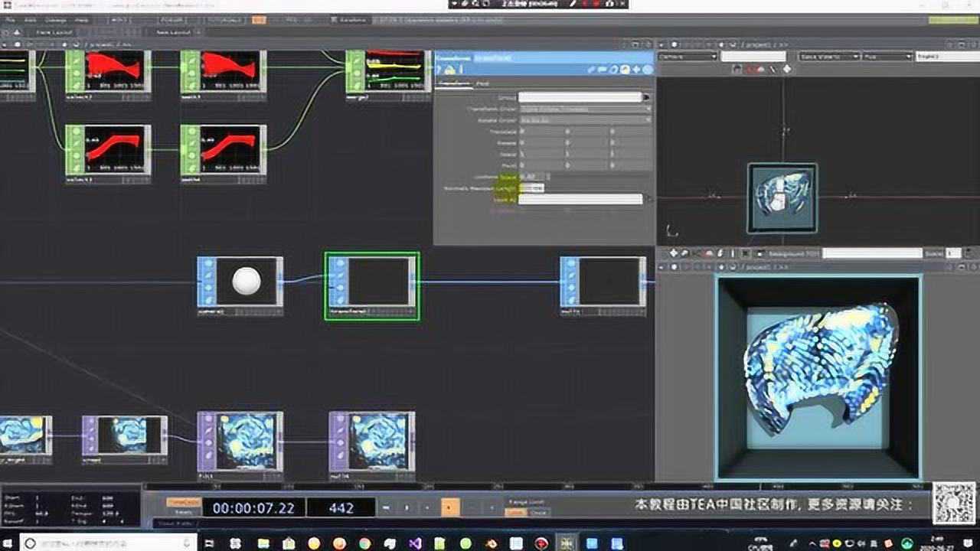980x551 pixels.
Task: Switch to the Pre tab in the parameter dialog
Action: [481, 84]
